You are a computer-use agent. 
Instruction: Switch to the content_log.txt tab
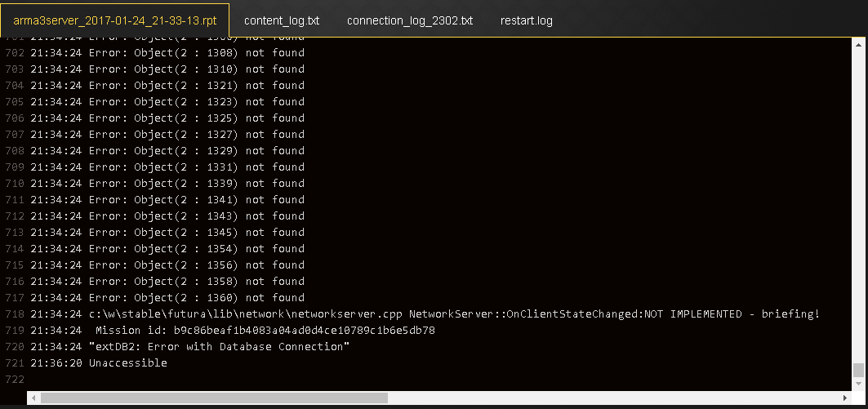(281, 20)
